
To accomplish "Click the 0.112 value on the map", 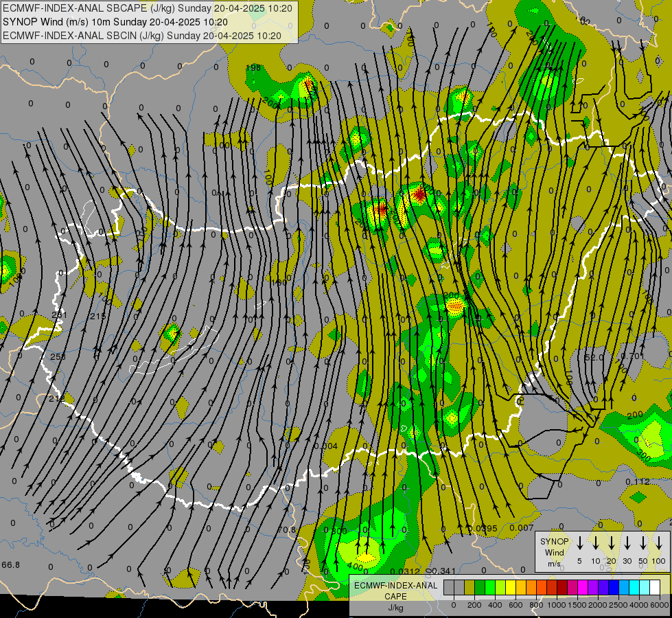I will pyautogui.click(x=638, y=482).
